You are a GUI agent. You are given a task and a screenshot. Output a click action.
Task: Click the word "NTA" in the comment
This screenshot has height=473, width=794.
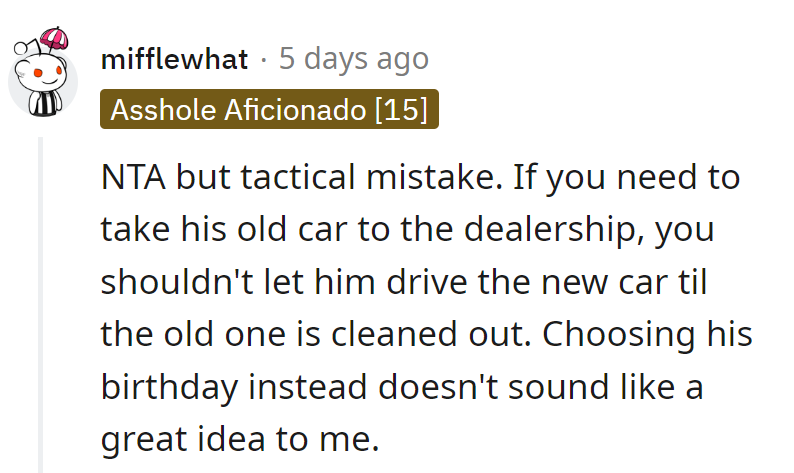tap(136, 179)
